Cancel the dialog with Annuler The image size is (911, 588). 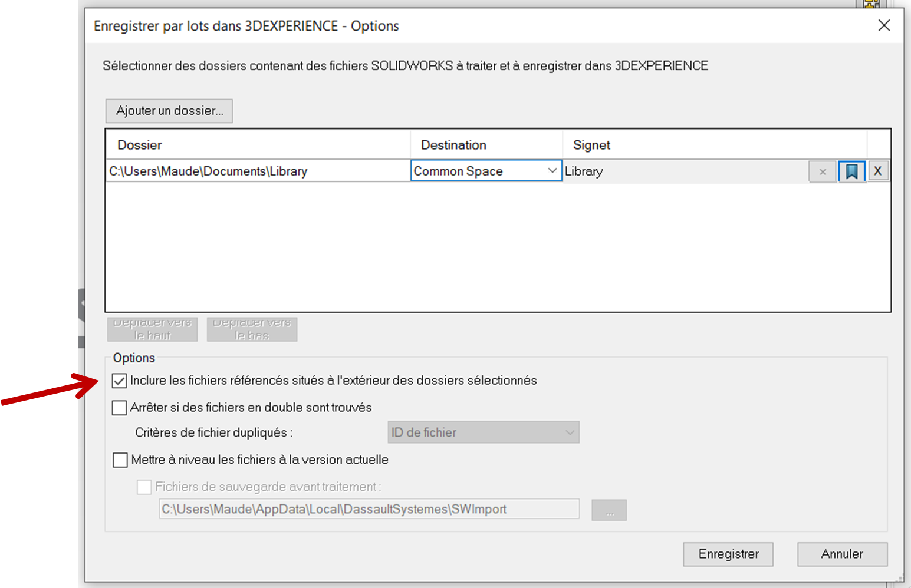pyautogui.click(x=841, y=554)
